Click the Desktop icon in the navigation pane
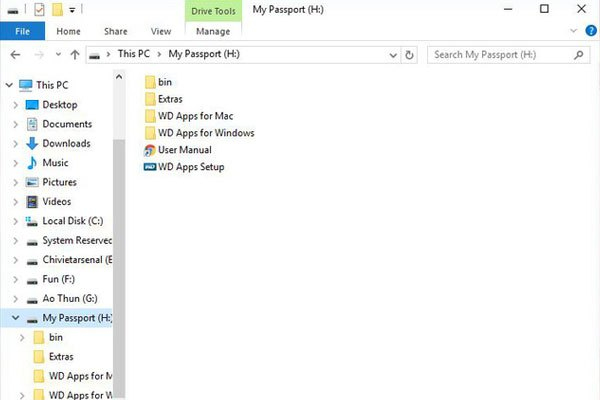Image resolution: width=600 pixels, height=400 pixels. click(x=32, y=105)
